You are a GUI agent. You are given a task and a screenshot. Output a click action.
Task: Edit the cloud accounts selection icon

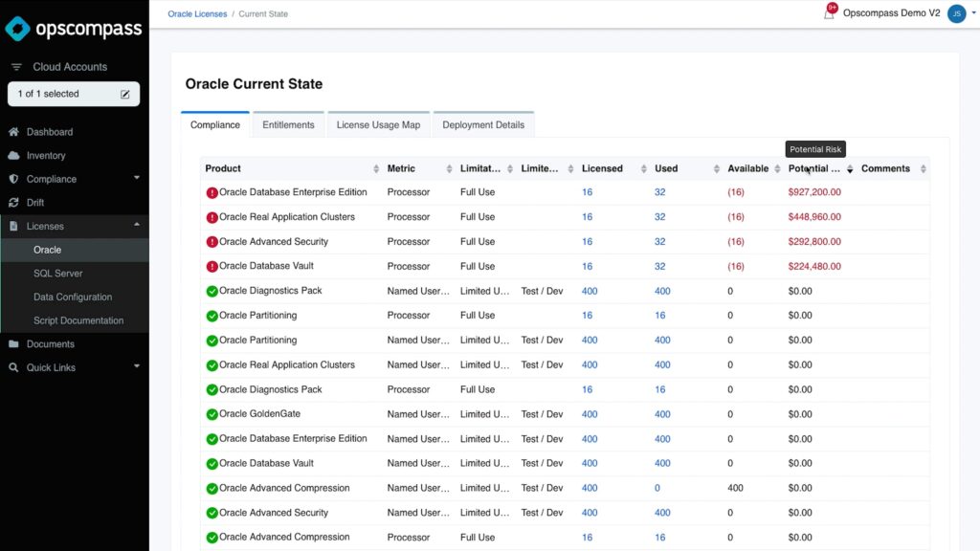(x=125, y=95)
